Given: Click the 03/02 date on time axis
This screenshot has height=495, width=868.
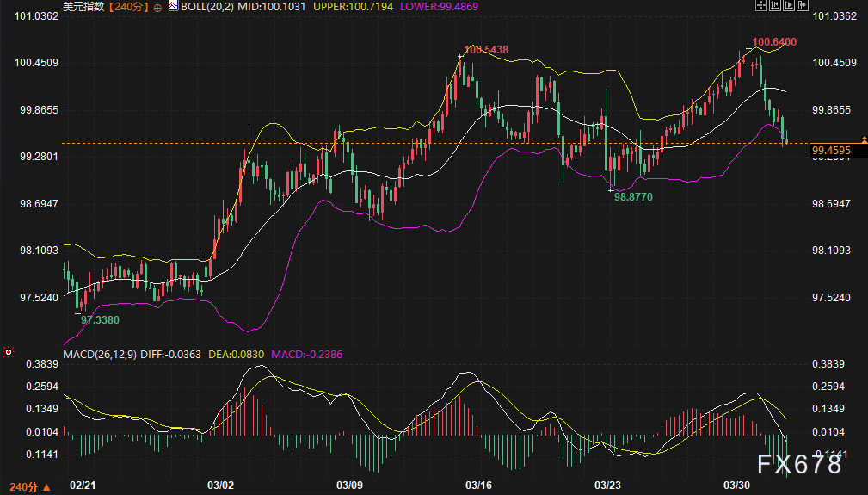Looking at the screenshot, I should (x=222, y=486).
